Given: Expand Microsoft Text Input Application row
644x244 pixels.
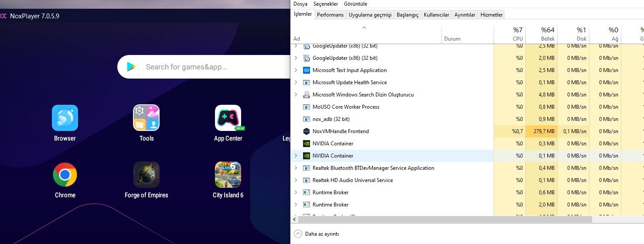Looking at the screenshot, I should [296, 70].
